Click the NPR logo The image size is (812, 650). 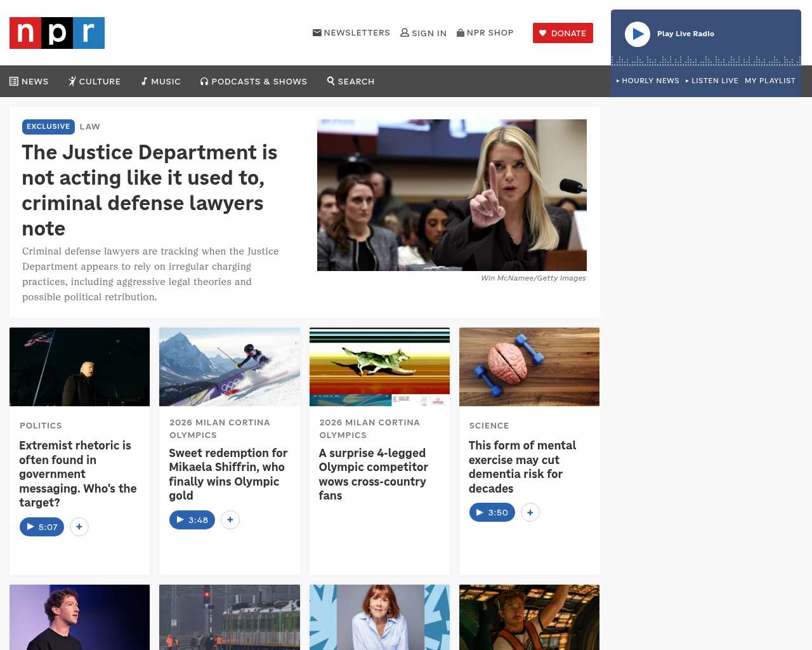57,33
